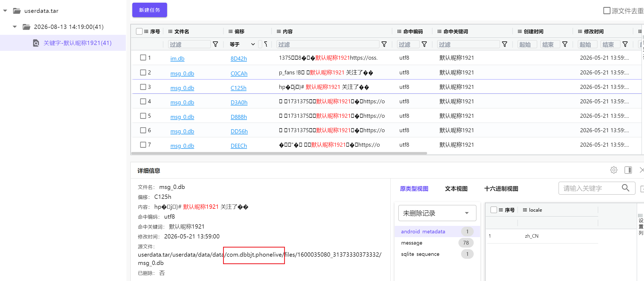Open the msg_0.db link in row 4

coord(182,102)
